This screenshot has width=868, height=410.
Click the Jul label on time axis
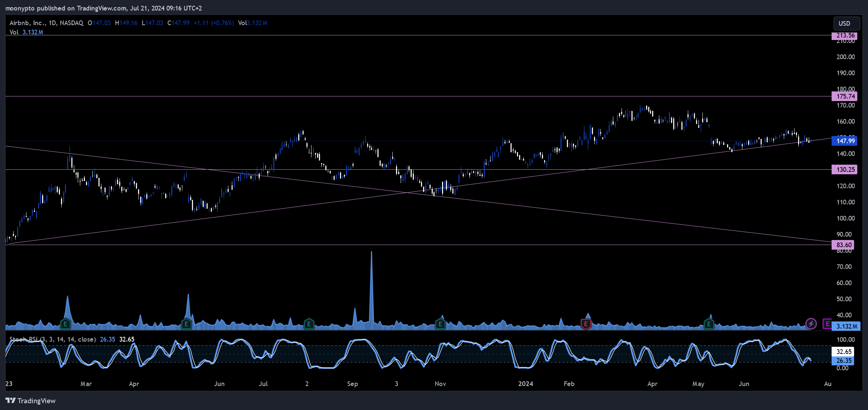click(x=263, y=384)
